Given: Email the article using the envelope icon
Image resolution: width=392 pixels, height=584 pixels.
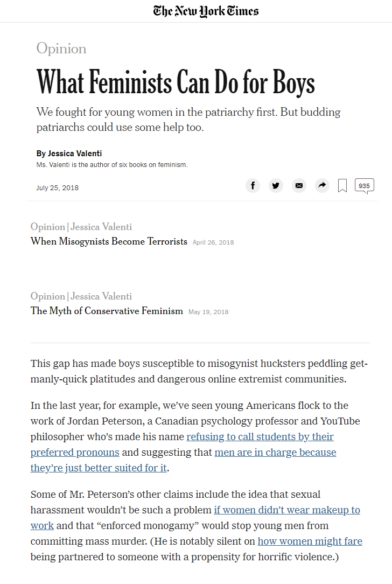Looking at the screenshot, I should (299, 185).
